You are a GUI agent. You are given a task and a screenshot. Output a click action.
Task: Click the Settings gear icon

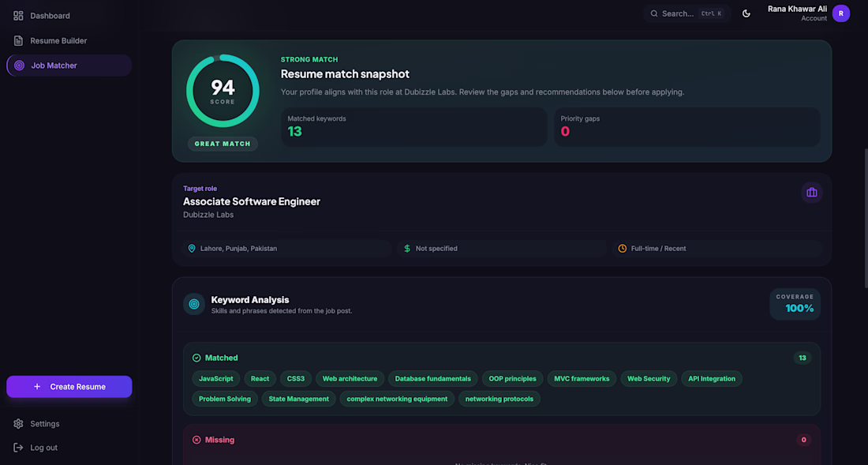(x=18, y=423)
